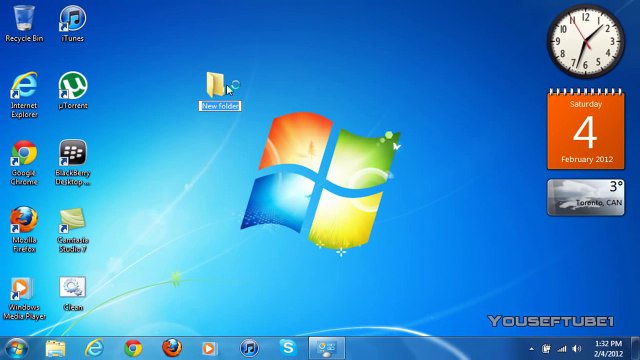Select the iTunes desktop shortcut
Screen dimensions: 640x360
tap(73, 23)
